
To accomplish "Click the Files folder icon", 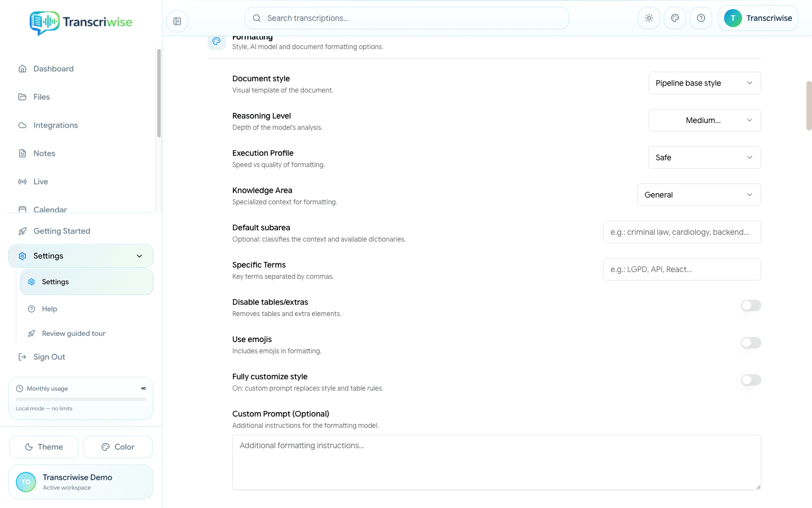I will point(23,97).
